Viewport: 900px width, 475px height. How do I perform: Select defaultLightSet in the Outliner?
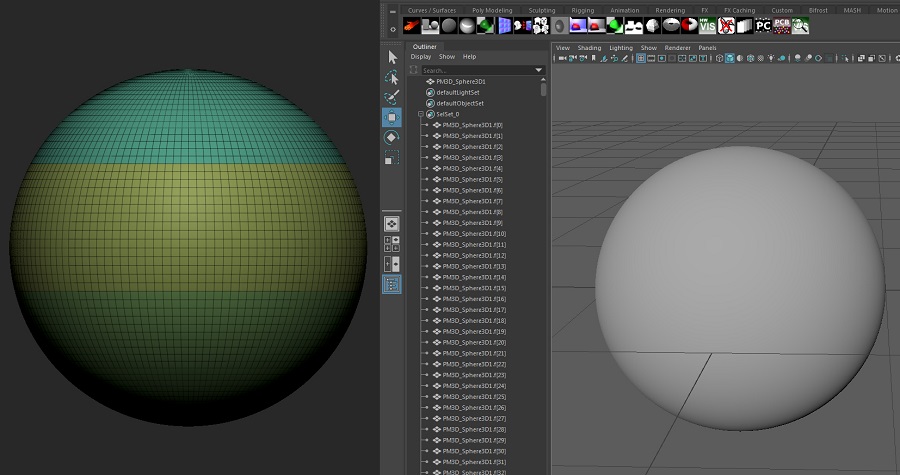(457, 92)
